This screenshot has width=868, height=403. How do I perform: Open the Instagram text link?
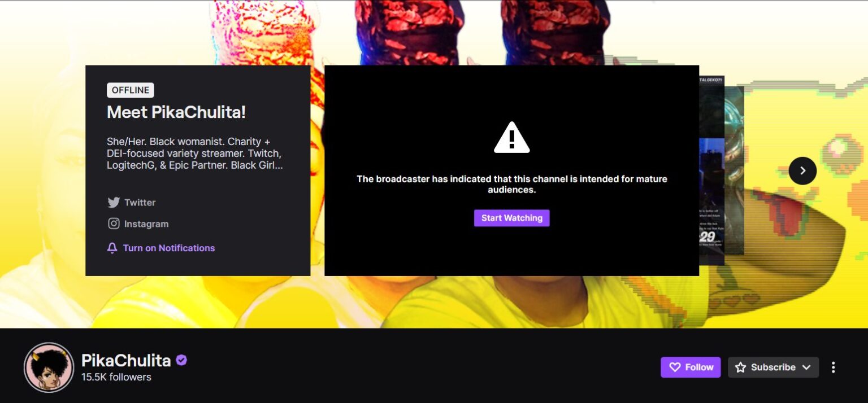click(146, 224)
